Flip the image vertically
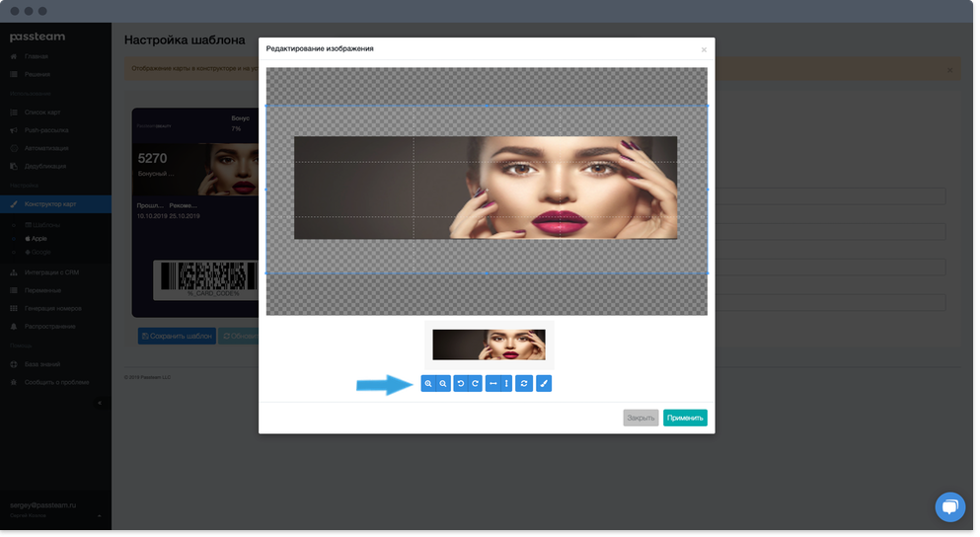 point(507,384)
